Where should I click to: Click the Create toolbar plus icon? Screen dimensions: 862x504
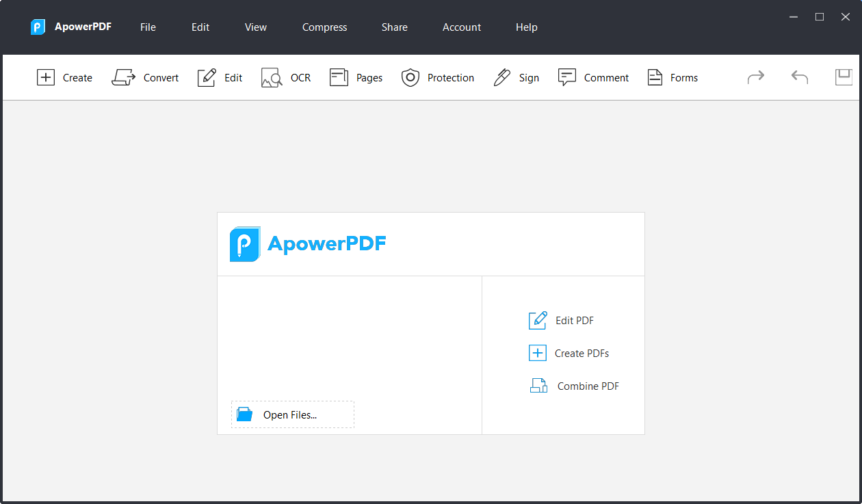tap(45, 77)
